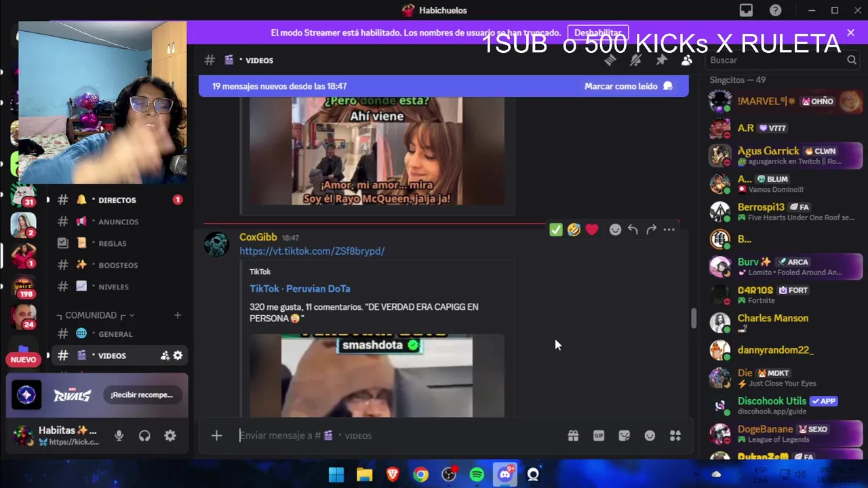Image resolution: width=868 pixels, height=488 pixels.
Task: Open the server with the 24 badge
Action: pyautogui.click(x=24, y=317)
